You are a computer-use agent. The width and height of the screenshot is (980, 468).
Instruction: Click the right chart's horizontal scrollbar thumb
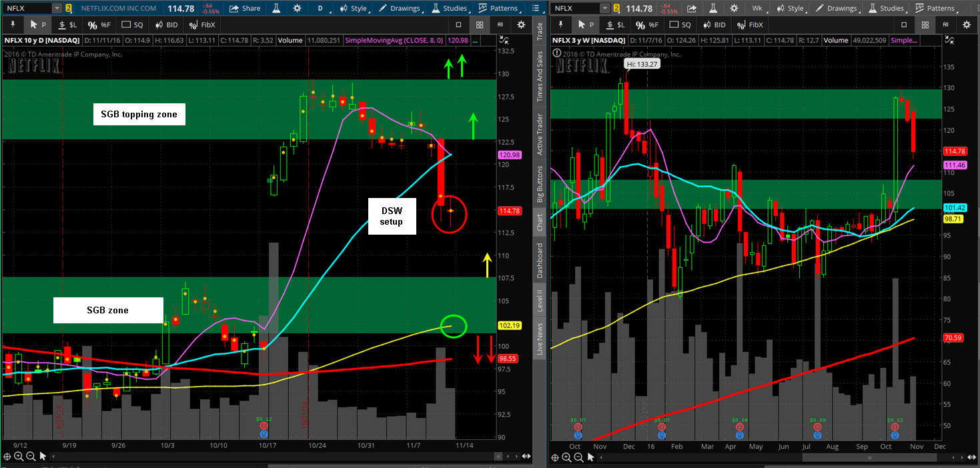[869, 457]
